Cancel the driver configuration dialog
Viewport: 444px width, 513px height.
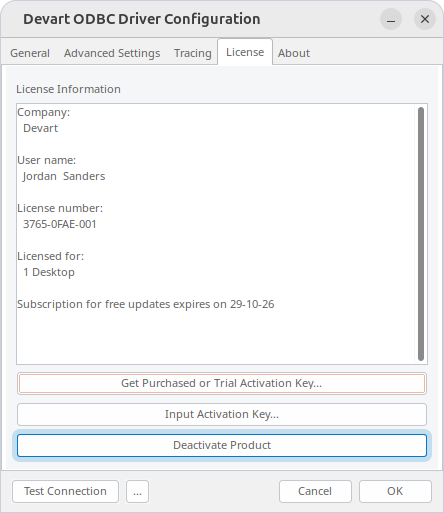(x=315, y=491)
